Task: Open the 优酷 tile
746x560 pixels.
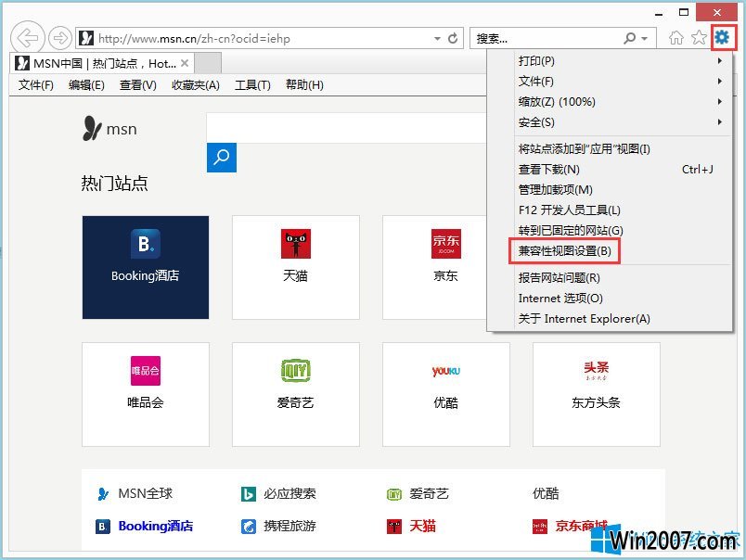Action: 445,394
